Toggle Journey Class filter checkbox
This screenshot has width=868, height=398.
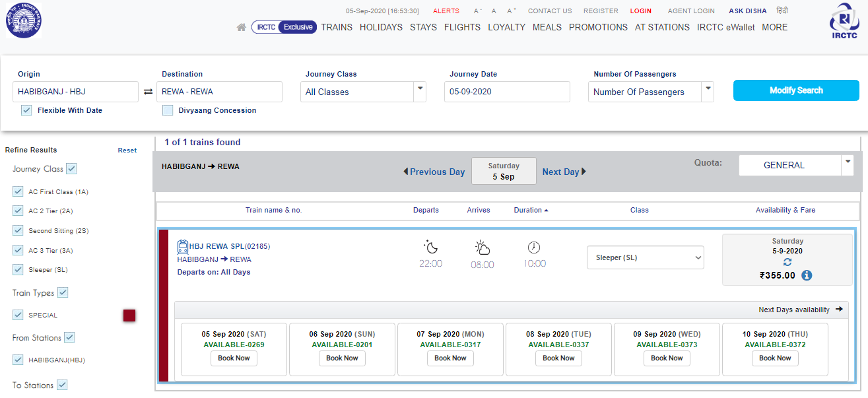71,169
